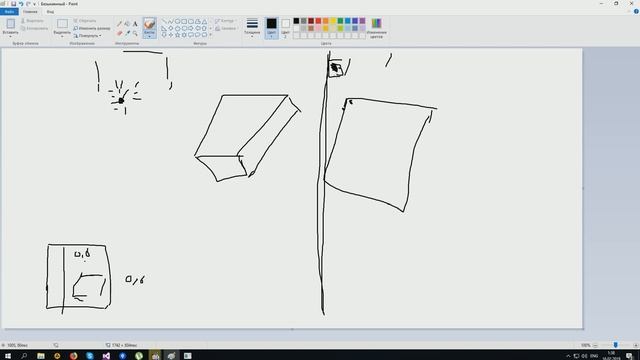Choose the green color swatch
The image size is (640, 360).
coord(340,21)
